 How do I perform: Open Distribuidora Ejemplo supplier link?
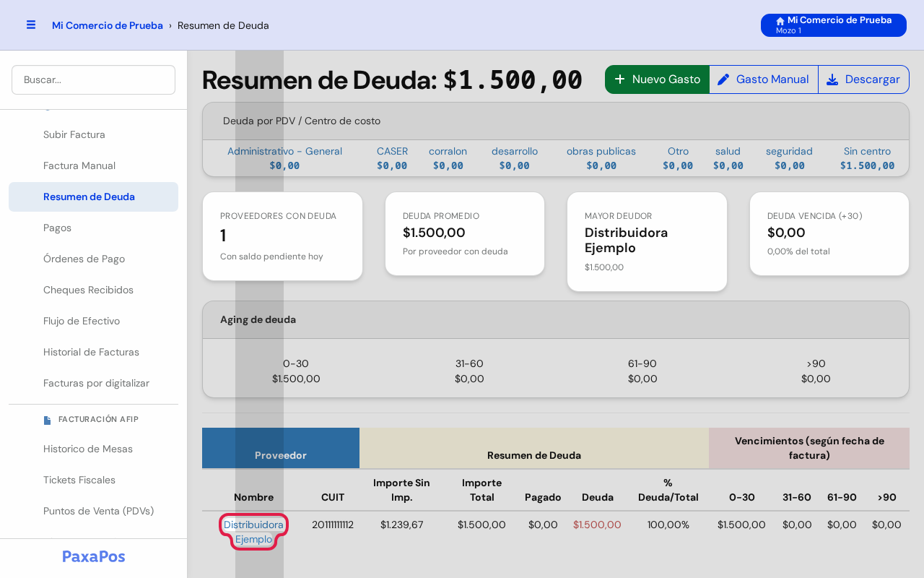pos(253,532)
